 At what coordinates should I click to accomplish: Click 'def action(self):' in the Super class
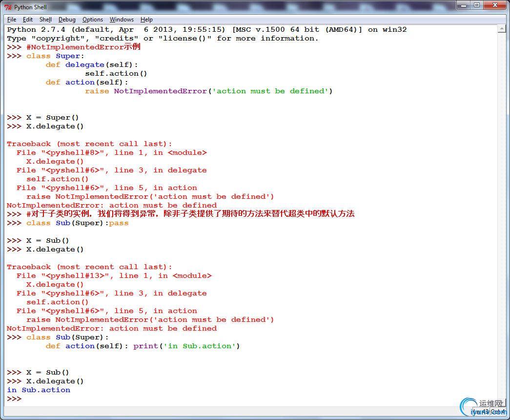[87, 83]
